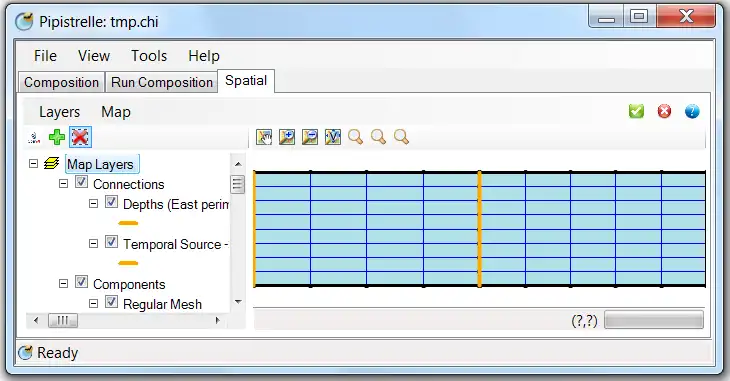Screen dimensions: 730x381
Task: Uncheck the Connections layer checkbox
Action: coord(81,182)
